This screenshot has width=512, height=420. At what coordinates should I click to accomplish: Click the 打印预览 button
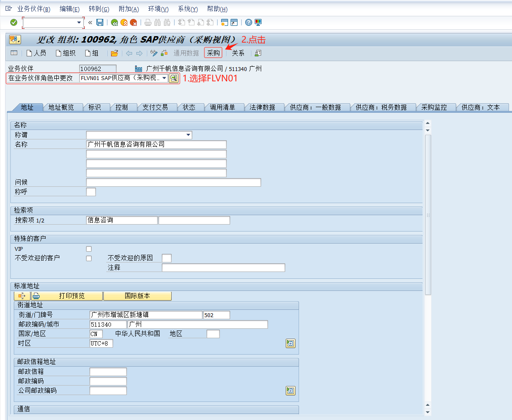67,296
